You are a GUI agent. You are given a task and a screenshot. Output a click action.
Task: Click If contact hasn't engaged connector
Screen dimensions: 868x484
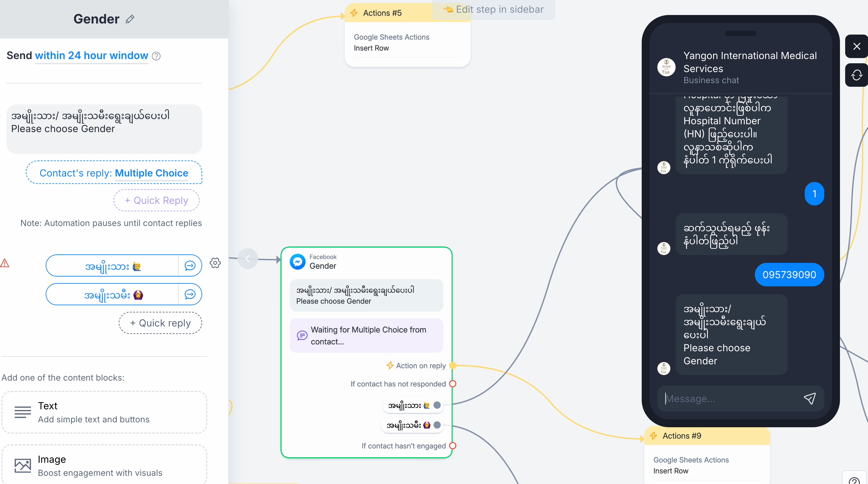[453, 446]
